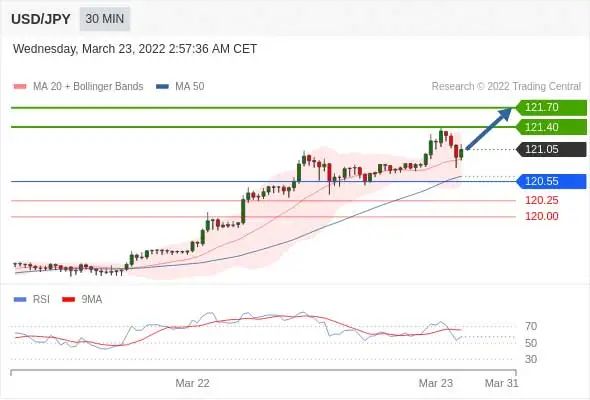Click the blue upward forecast arrow

(489, 128)
